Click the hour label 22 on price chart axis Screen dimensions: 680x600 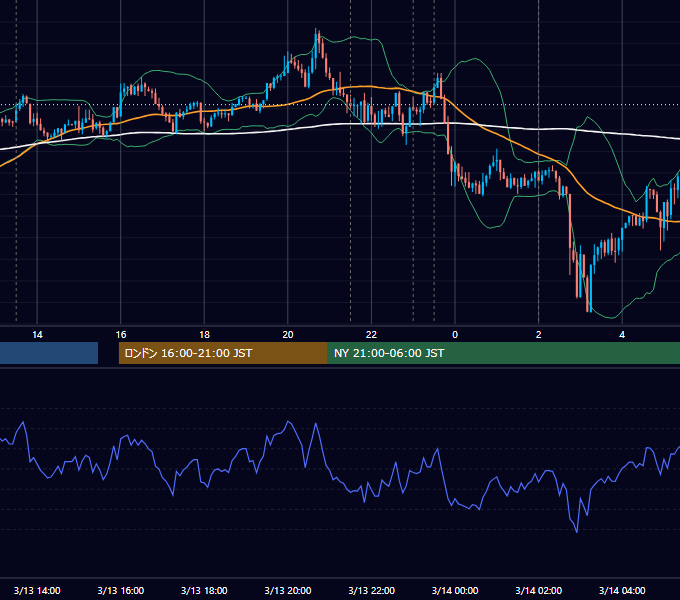(x=371, y=335)
